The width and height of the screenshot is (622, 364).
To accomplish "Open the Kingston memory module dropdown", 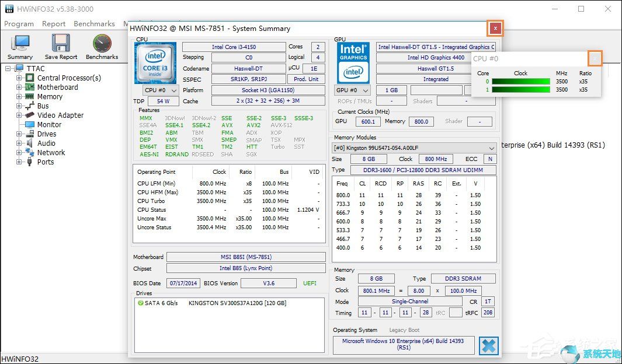I will [413, 148].
